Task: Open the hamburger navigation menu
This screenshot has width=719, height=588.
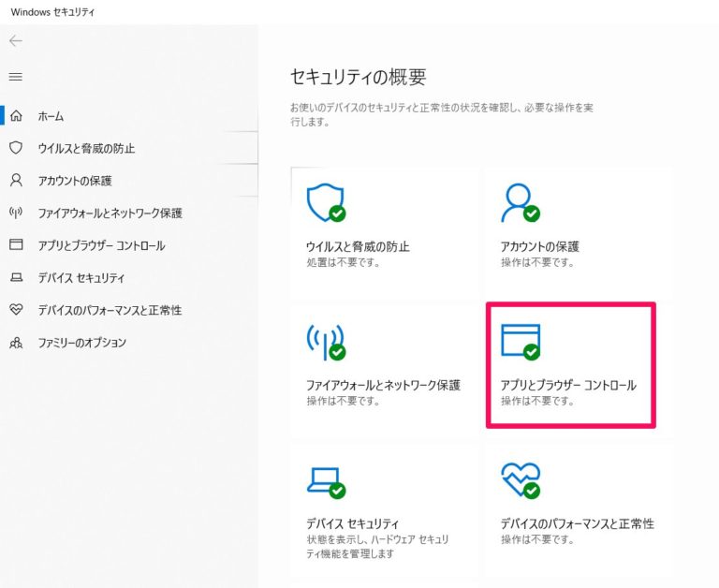Action: click(16, 77)
